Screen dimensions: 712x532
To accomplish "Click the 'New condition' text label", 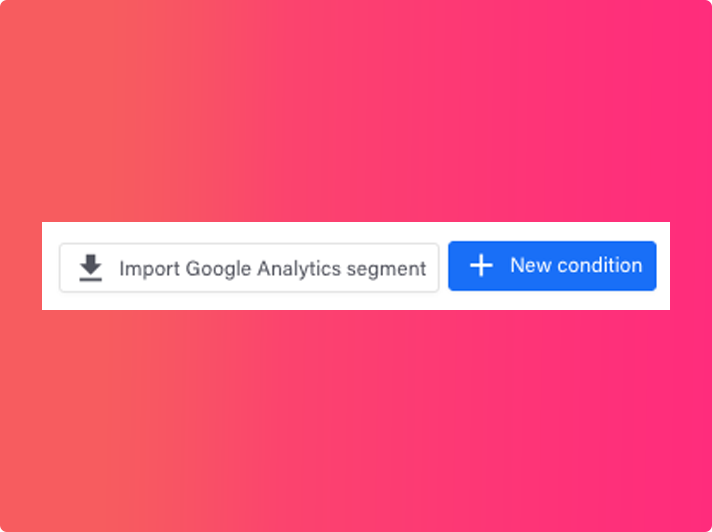I will (x=576, y=266).
